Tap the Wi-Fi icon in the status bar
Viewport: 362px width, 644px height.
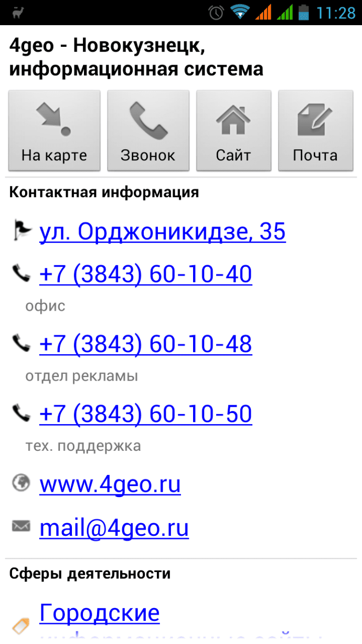point(239,12)
